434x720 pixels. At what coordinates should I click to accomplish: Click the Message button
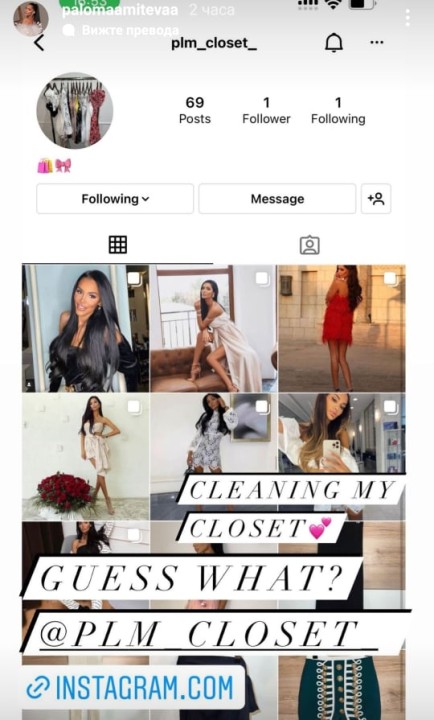277,199
